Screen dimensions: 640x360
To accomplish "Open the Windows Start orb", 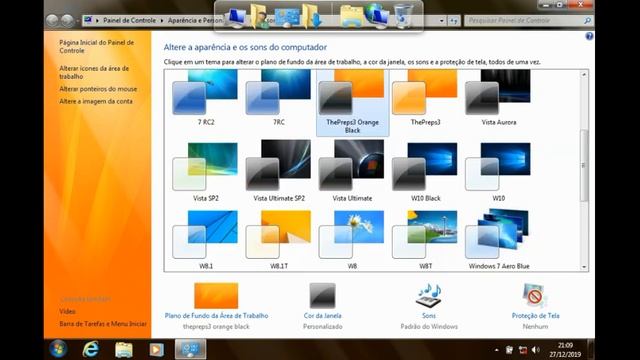I will click(58, 349).
